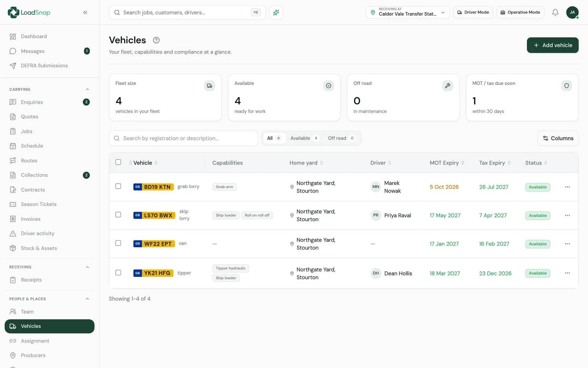Select the WF22 EPT row checkbox
This screenshot has width=588, height=368.
click(x=118, y=243)
